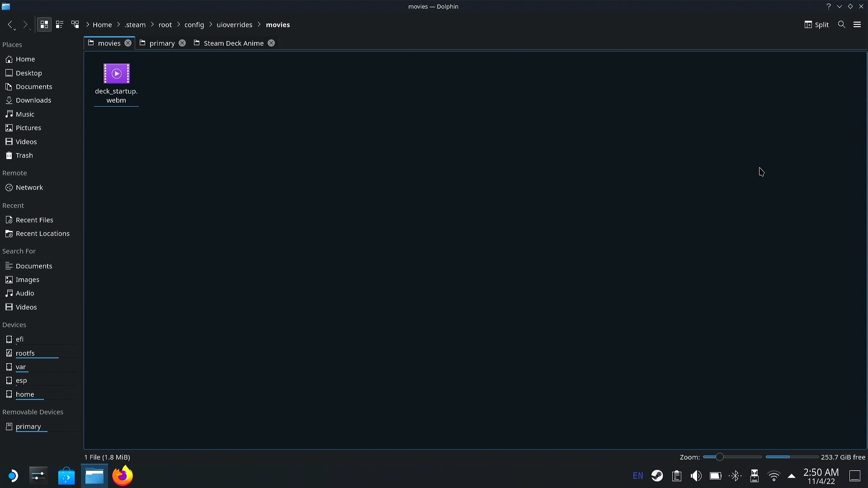Expand chevron after the config breadcrumb
868x488 pixels.
[x=210, y=24]
